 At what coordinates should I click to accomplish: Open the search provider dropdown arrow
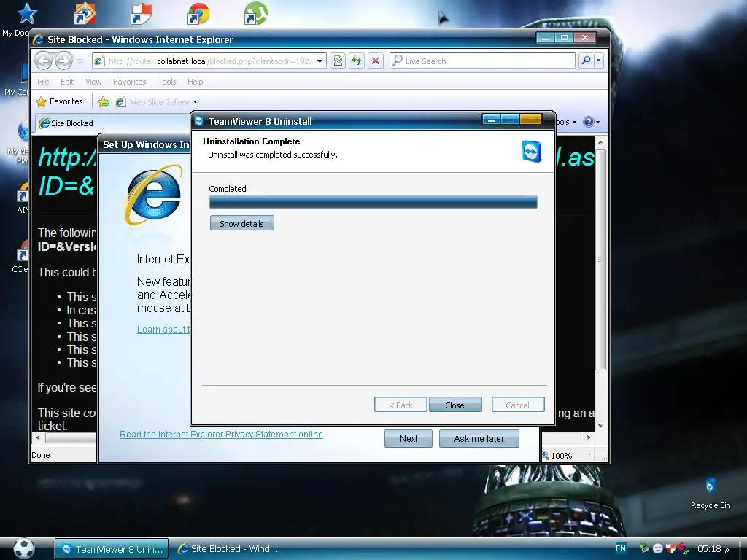(598, 61)
